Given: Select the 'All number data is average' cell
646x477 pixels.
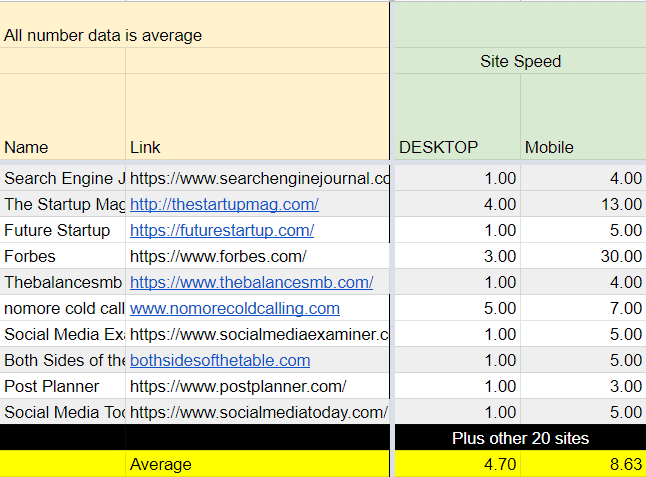Looking at the screenshot, I should (x=194, y=25).
